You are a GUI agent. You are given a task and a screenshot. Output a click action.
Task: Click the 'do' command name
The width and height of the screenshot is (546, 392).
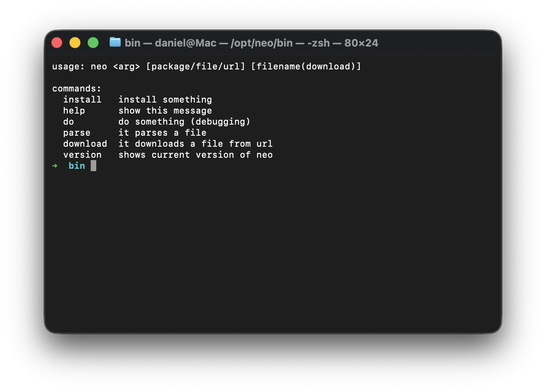tap(69, 121)
